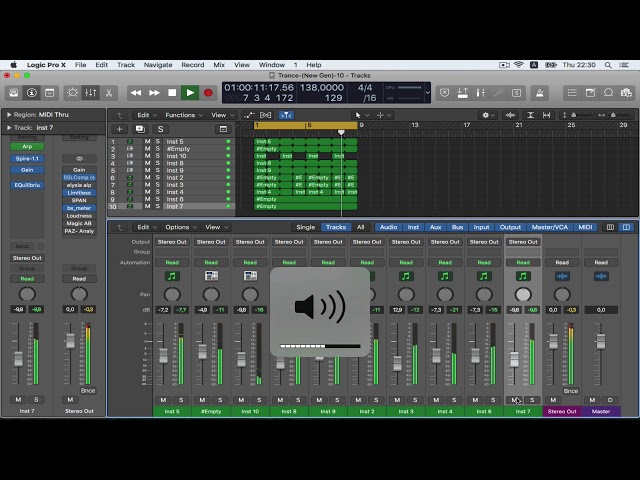
Task: Click the Limitless plugin slot
Action: tap(79, 193)
